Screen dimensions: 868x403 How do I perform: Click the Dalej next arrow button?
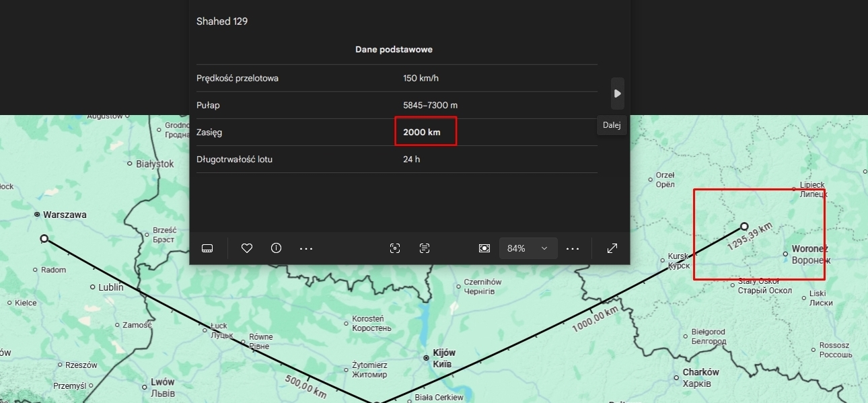617,94
